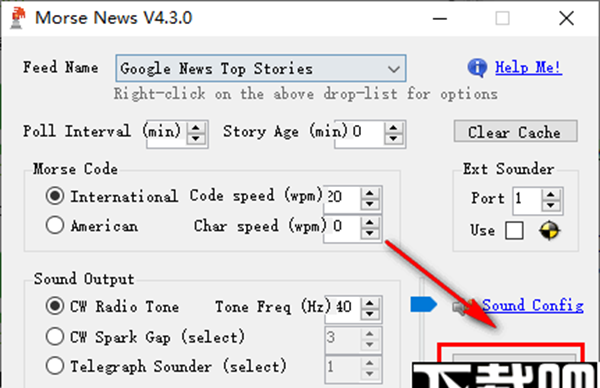The image size is (600, 388).
Task: Close the Morse News window
Action: click(566, 18)
